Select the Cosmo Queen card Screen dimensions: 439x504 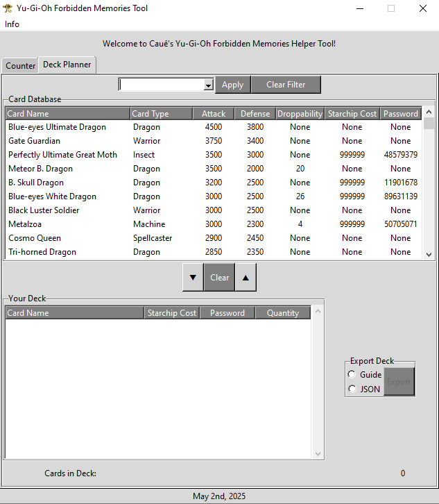[x=213, y=238]
